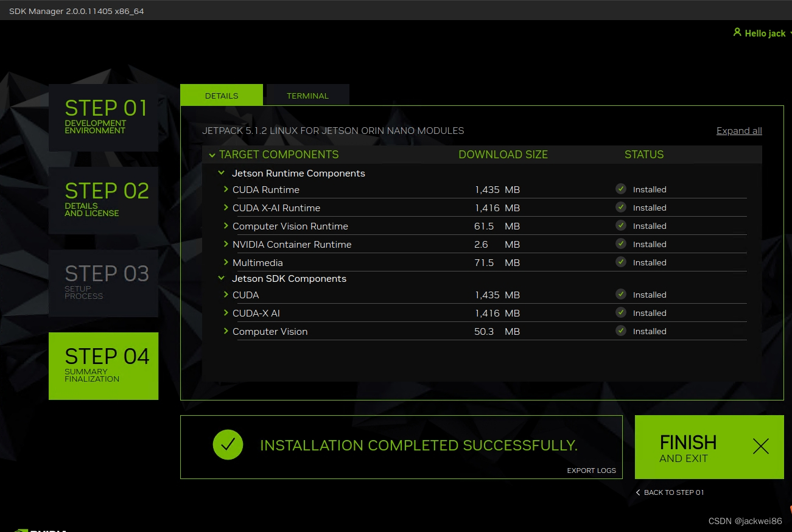Click the installed check icon for Computer Vision SDK row
Image resolution: width=792 pixels, height=532 pixels.
coord(621,331)
